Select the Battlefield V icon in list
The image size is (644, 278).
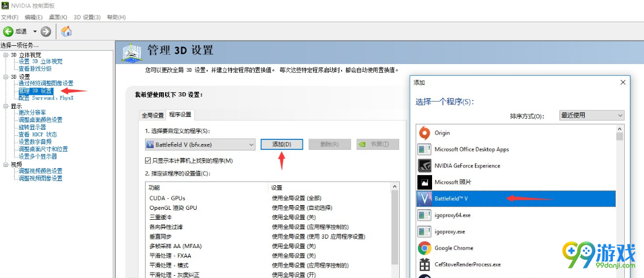424,199
